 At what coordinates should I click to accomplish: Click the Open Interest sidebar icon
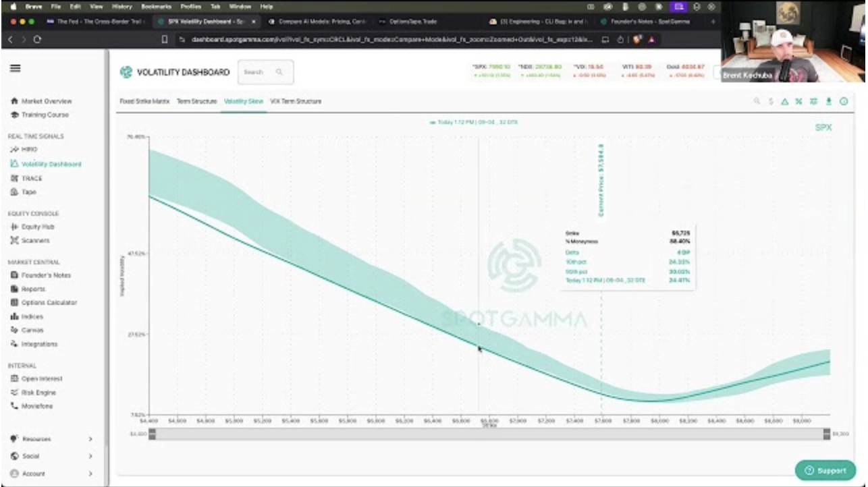[14, 378]
